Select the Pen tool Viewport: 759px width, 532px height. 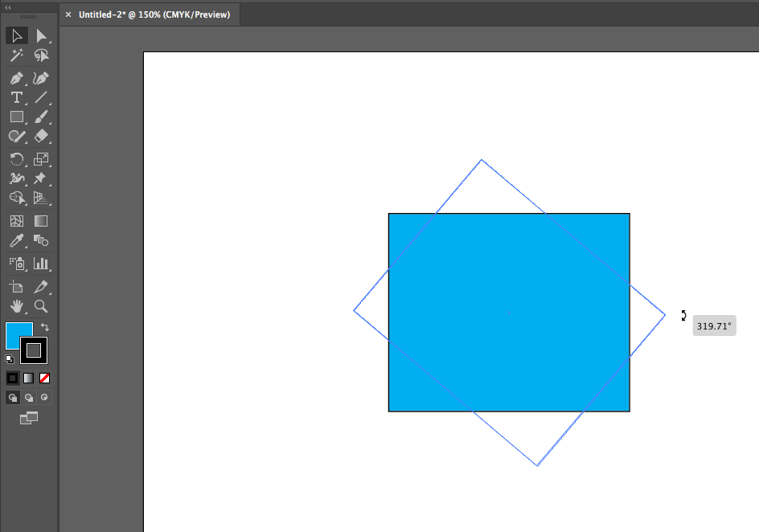click(x=16, y=78)
